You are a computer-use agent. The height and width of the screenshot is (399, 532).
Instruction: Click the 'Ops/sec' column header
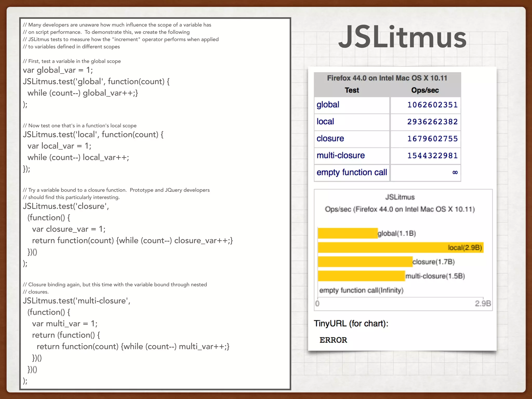coord(425,90)
